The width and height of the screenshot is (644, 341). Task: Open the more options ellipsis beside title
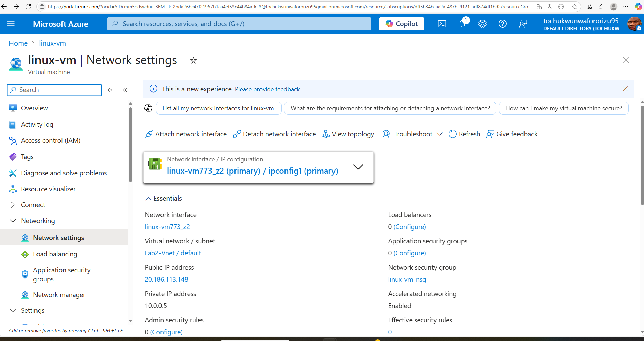pos(209,60)
